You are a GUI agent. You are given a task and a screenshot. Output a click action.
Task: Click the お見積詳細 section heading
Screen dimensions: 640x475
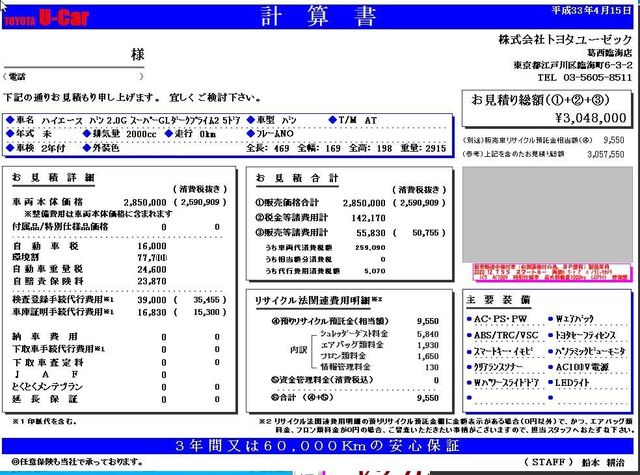coord(53,178)
